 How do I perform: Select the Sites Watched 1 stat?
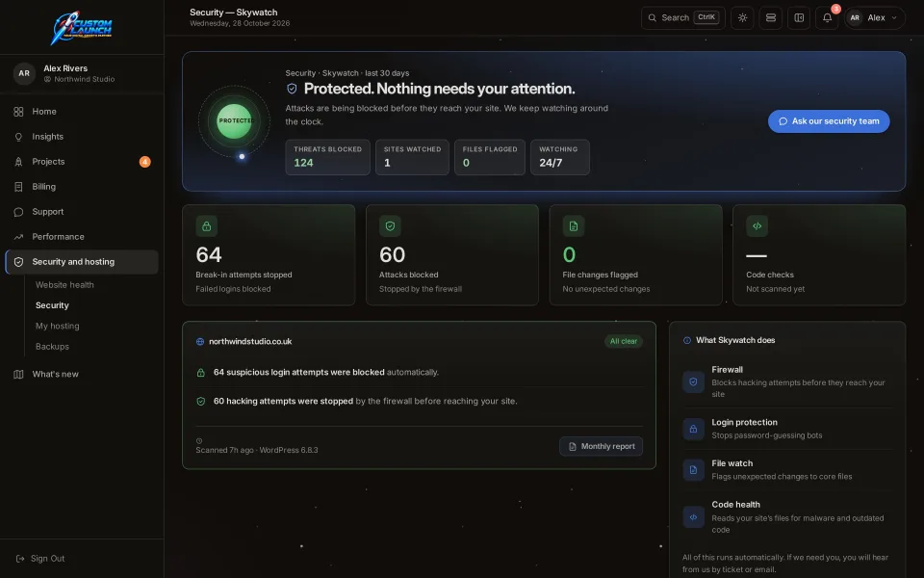[x=412, y=157]
